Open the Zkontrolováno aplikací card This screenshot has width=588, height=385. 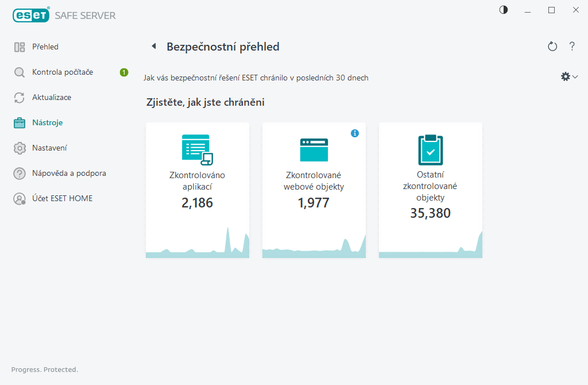tap(198, 190)
